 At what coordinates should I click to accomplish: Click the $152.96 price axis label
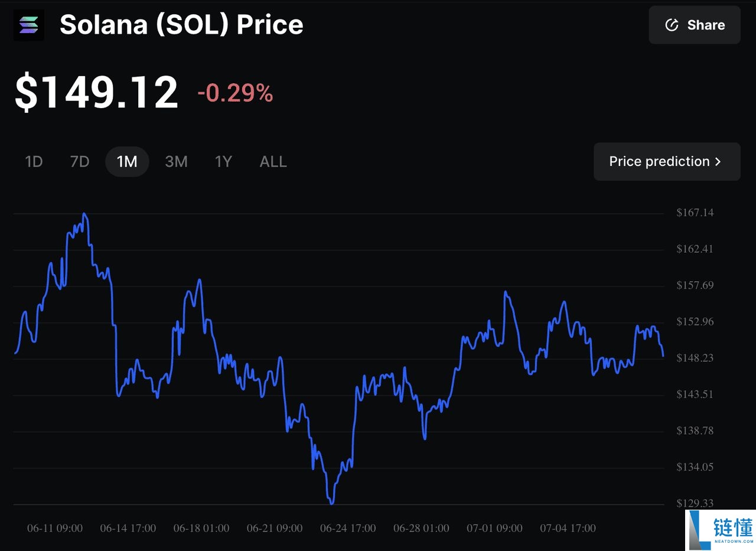pyautogui.click(x=695, y=322)
